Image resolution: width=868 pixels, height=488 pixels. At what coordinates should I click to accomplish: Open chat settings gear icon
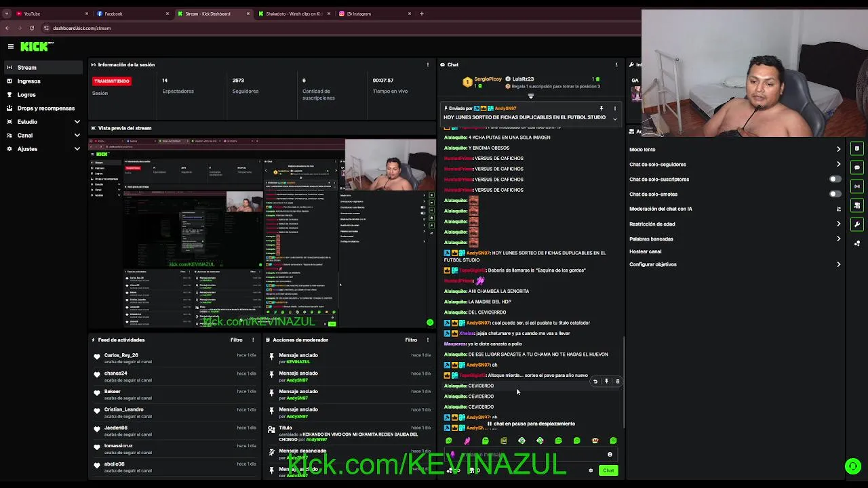pyautogui.click(x=591, y=470)
